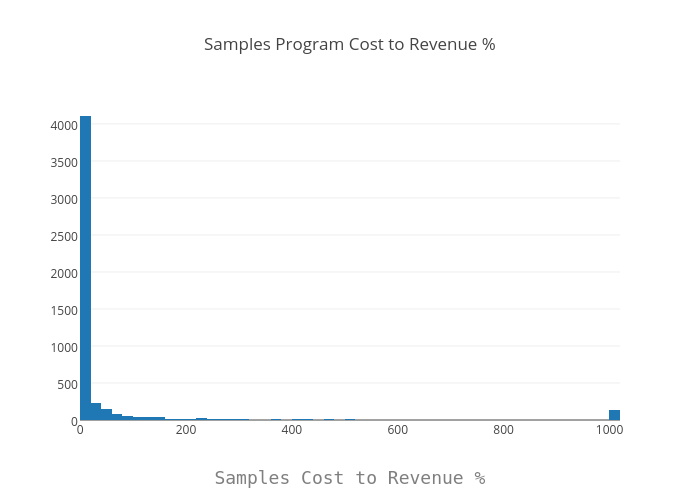Select the y-axis tick label 2500

pos(64,236)
